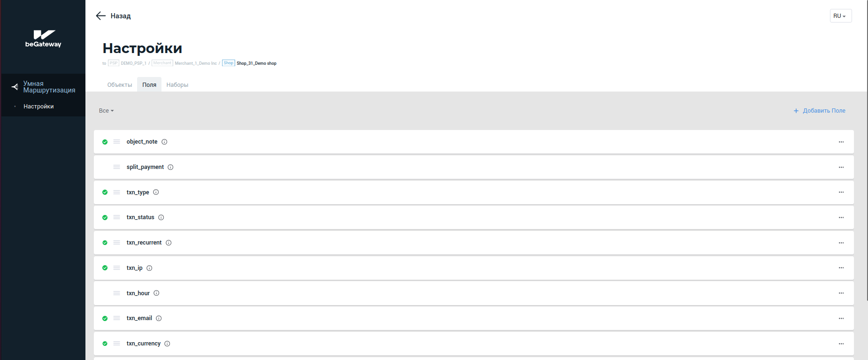
Task: Open "Настройки" in the sidebar menu
Action: click(38, 107)
